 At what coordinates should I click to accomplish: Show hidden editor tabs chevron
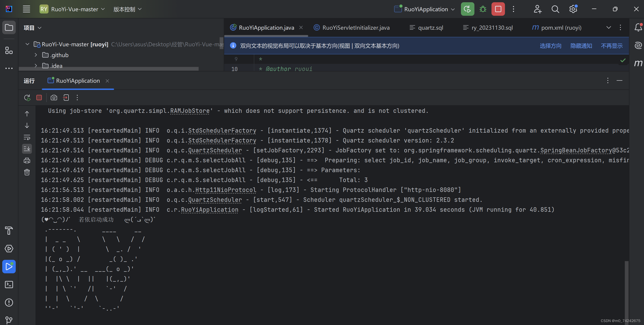[x=609, y=27]
